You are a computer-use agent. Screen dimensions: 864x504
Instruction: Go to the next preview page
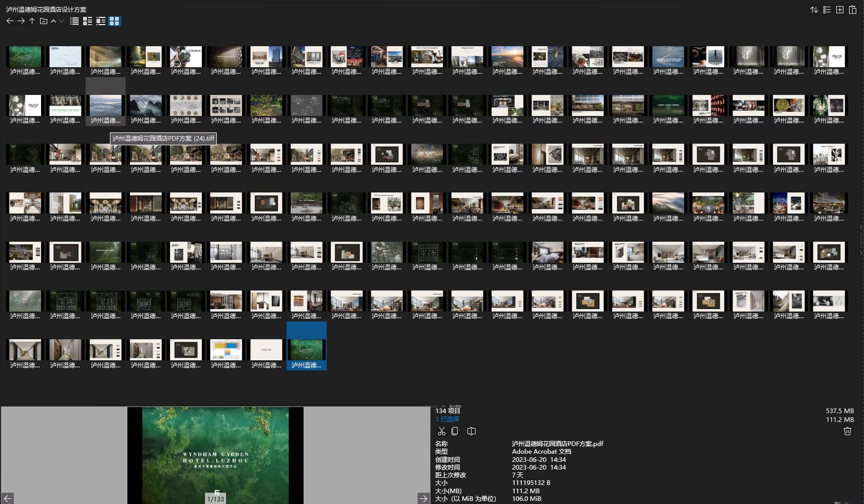(x=423, y=498)
